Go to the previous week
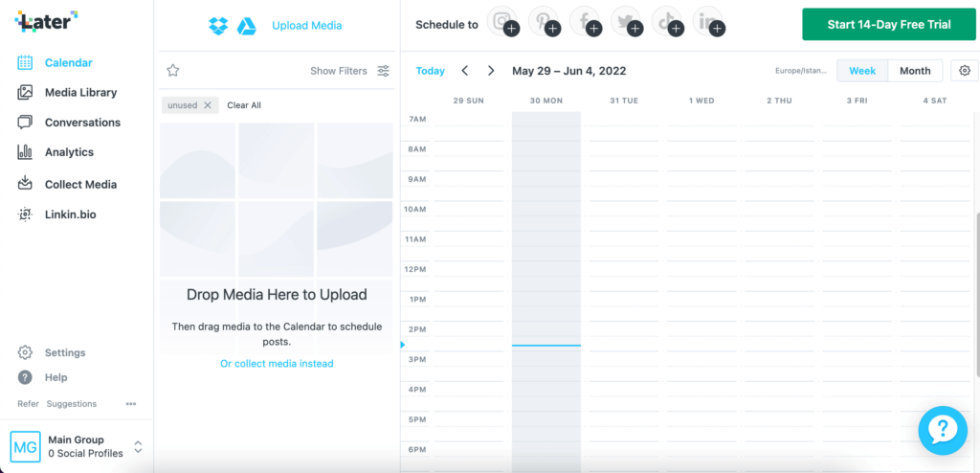 tap(465, 71)
